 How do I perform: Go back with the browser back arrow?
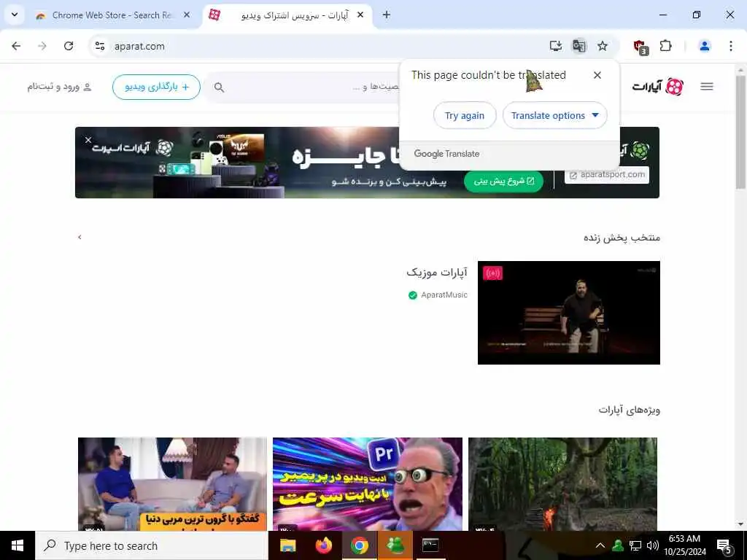click(x=16, y=46)
